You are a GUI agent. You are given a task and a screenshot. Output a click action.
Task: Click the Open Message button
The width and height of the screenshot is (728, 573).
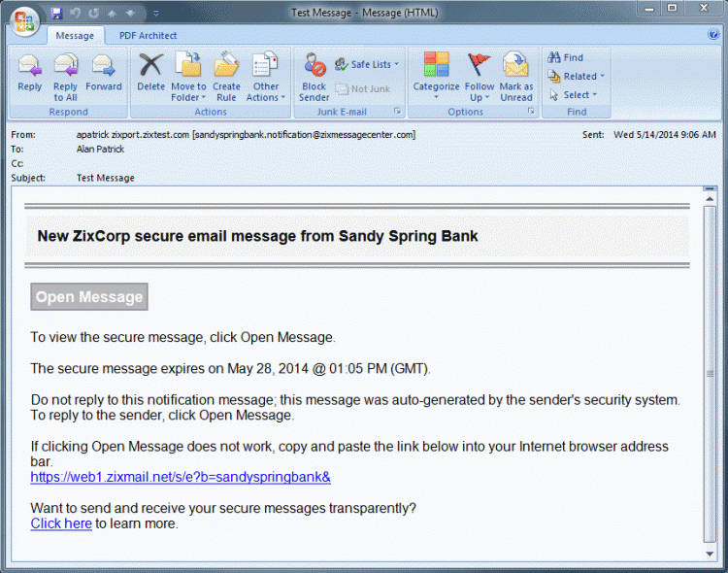(x=89, y=296)
